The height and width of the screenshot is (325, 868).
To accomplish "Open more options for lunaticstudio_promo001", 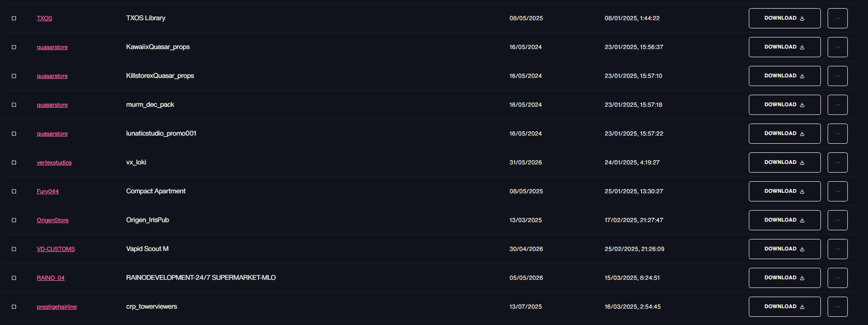I will coord(837,134).
